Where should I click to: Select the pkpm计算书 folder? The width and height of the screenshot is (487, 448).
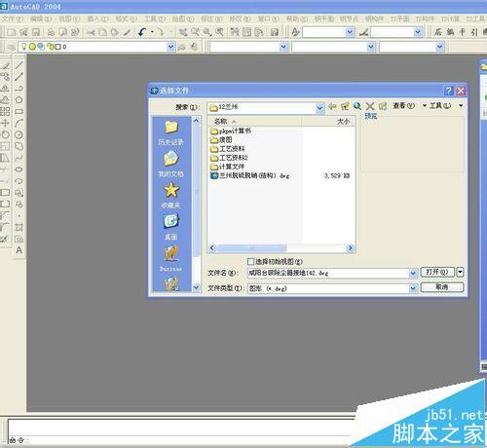[231, 131]
